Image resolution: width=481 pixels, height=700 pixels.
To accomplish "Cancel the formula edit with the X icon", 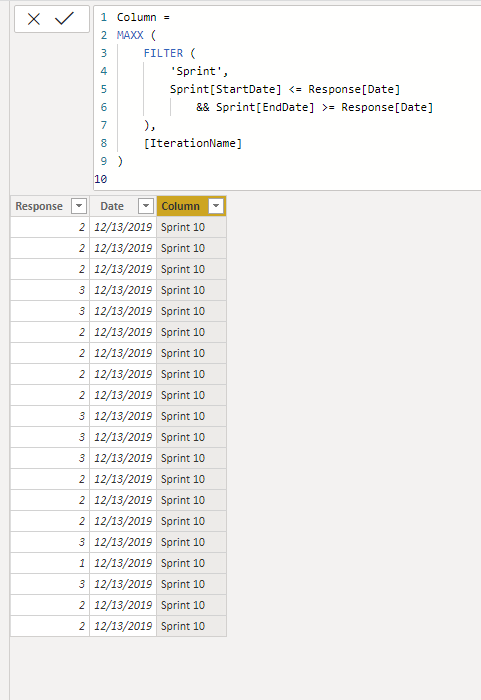I will click(x=34, y=19).
